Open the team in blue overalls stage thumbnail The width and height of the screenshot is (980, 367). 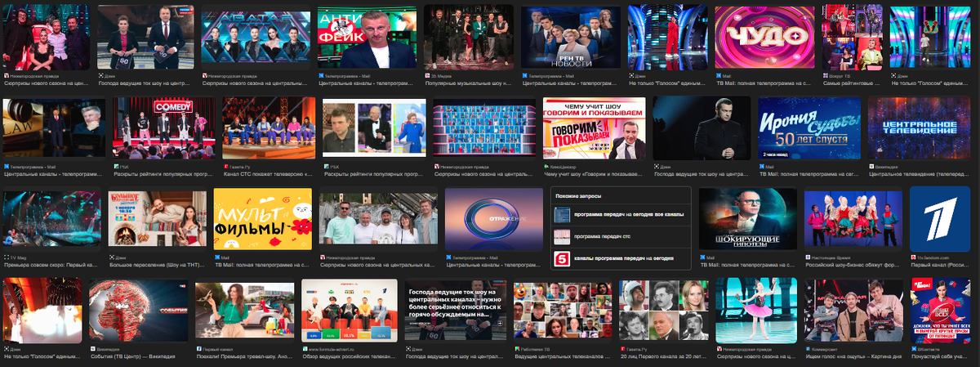pos(269,128)
